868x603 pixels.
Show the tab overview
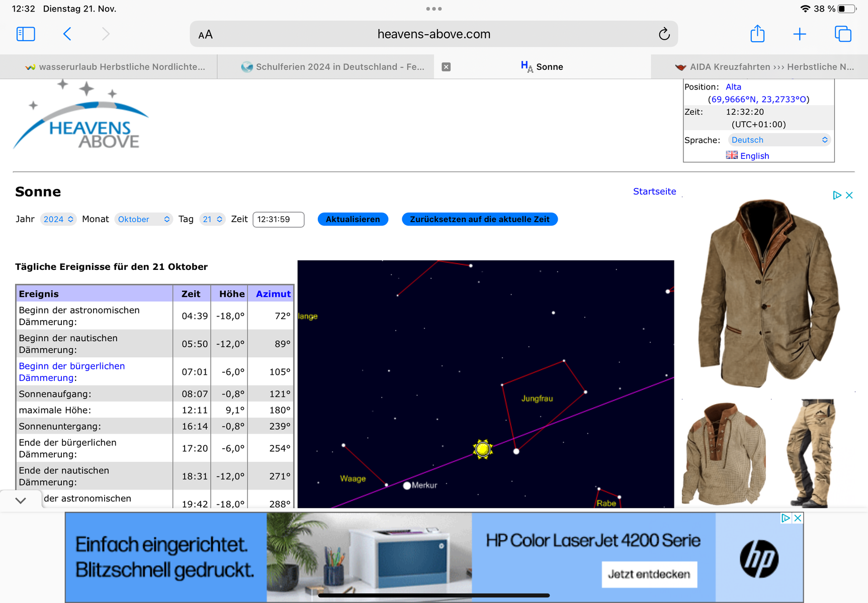[842, 34]
